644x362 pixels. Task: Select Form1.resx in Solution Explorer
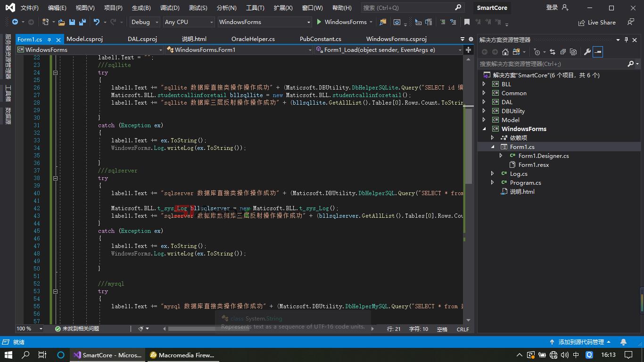tap(534, 165)
